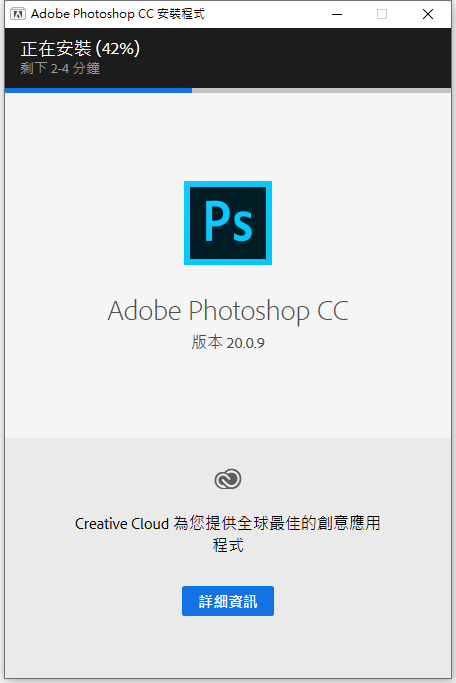Image resolution: width=456 pixels, height=683 pixels.
Task: Click the gray unfilled part of progress bar
Action: (321, 91)
